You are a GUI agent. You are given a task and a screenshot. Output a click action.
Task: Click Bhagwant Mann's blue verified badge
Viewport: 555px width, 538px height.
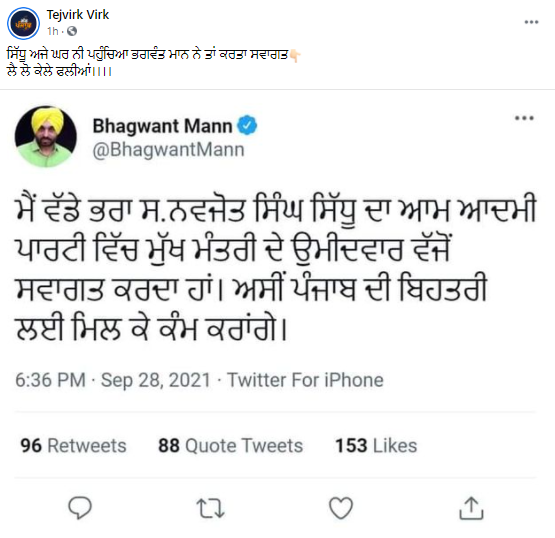(x=247, y=125)
